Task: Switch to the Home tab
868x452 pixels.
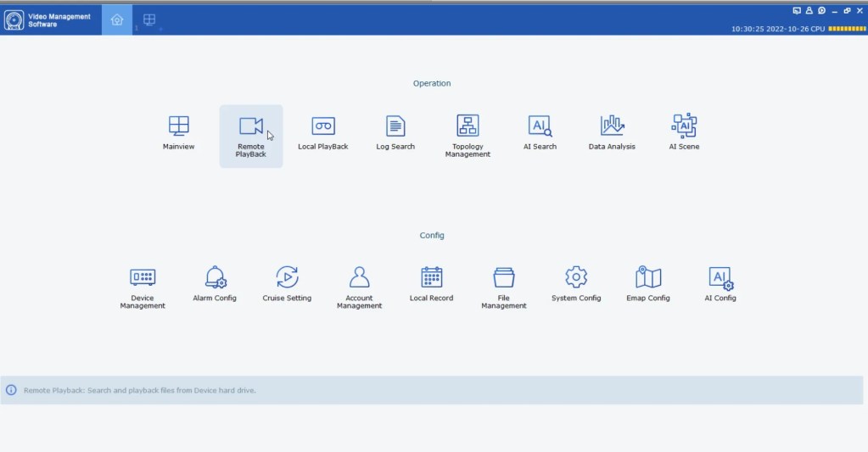Action: [117, 20]
